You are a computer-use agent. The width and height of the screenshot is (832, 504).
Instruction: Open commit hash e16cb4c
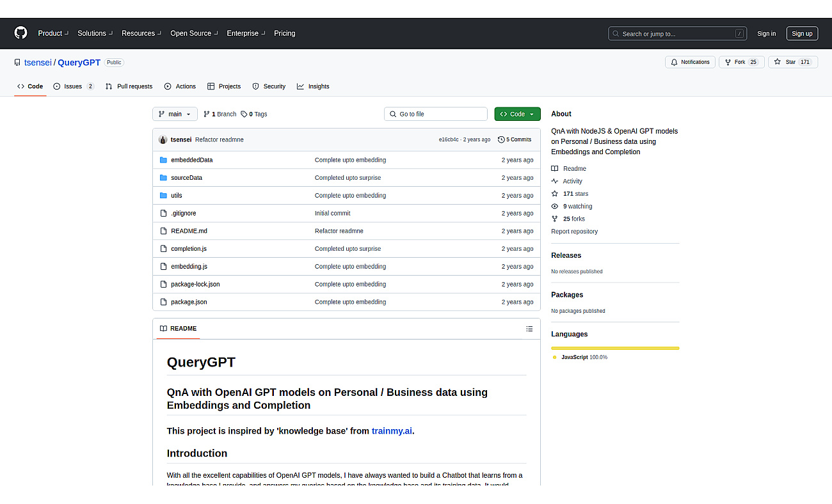tap(449, 139)
